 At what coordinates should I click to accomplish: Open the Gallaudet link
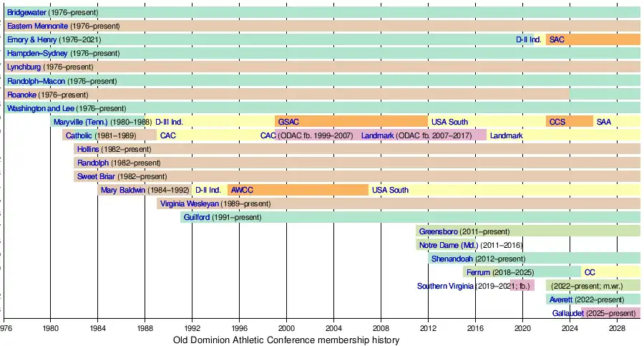(x=568, y=313)
